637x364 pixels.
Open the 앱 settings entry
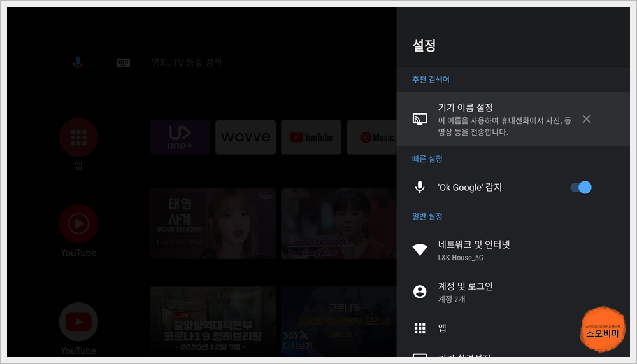point(513,328)
